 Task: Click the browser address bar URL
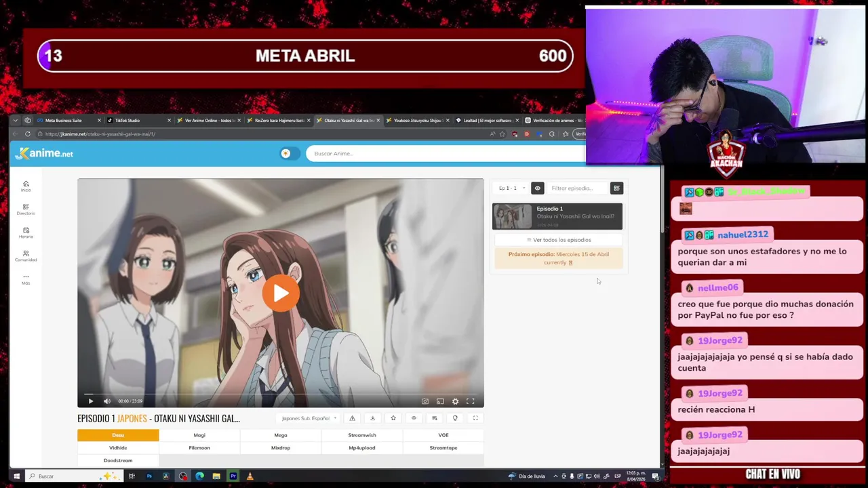point(100,134)
